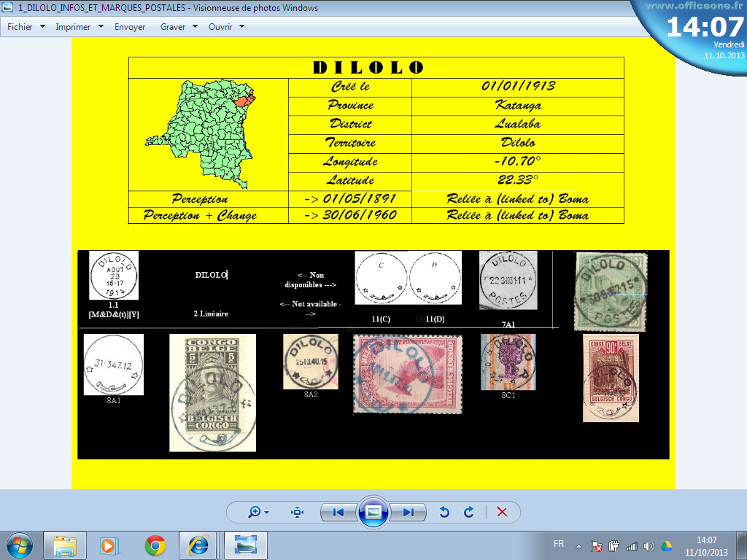
Task: Click the FR language indicator
Action: (559, 544)
